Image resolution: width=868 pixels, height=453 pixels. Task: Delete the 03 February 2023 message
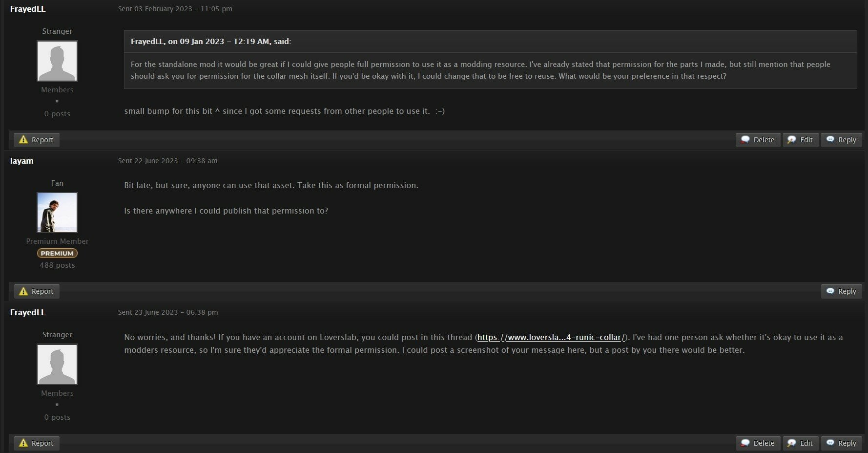click(758, 140)
